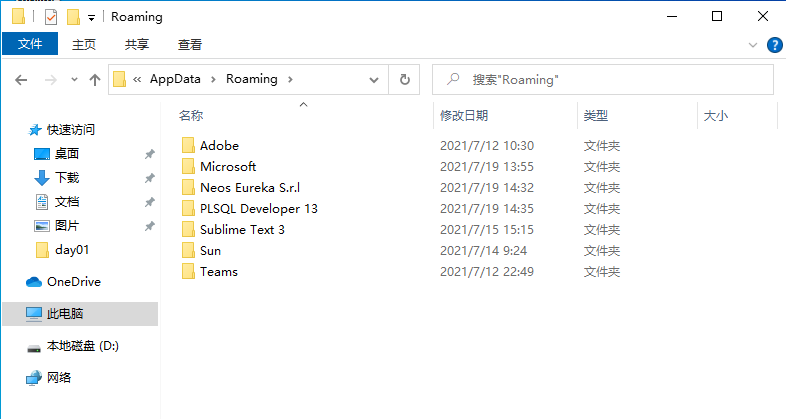Select 此电脑 in the navigation pane
Viewport: 786px width, 419px height.
point(80,314)
